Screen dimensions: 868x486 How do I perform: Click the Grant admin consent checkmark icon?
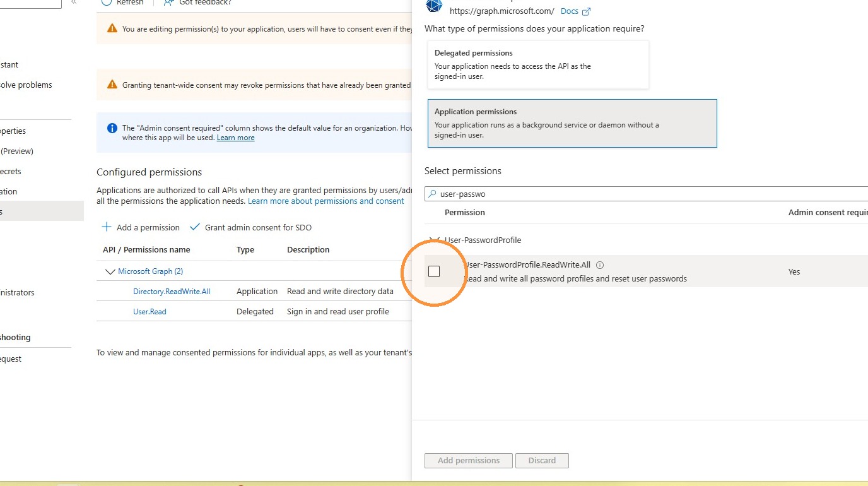coord(194,227)
